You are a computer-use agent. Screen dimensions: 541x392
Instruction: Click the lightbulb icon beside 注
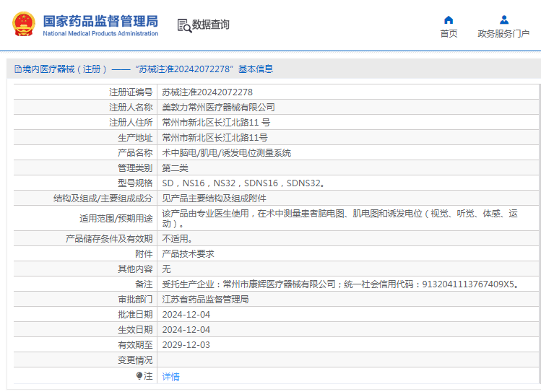coord(139,375)
